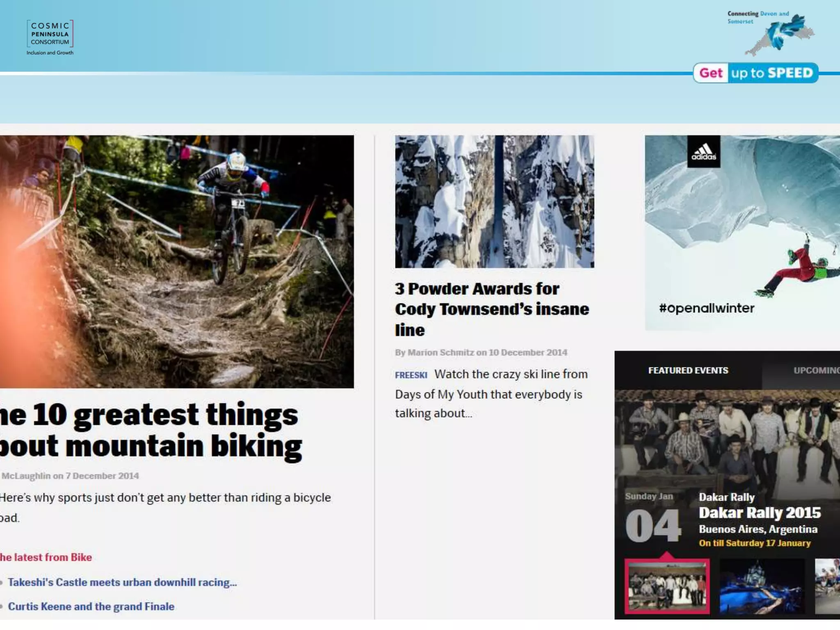Screen dimensions: 840x630
Task: Click the FREESKI category tag
Action: pyautogui.click(x=411, y=375)
